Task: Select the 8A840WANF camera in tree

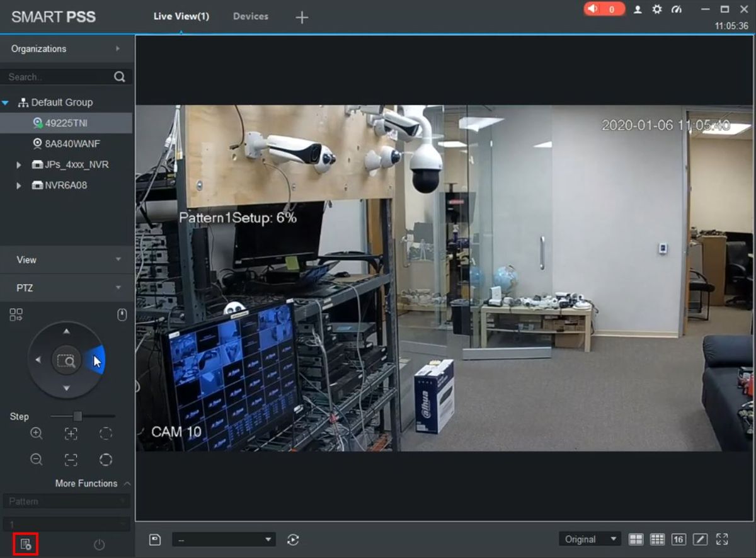Action: coord(72,144)
